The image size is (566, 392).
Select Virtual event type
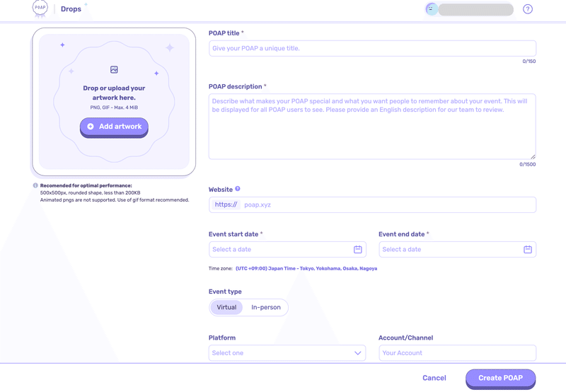pyautogui.click(x=226, y=308)
